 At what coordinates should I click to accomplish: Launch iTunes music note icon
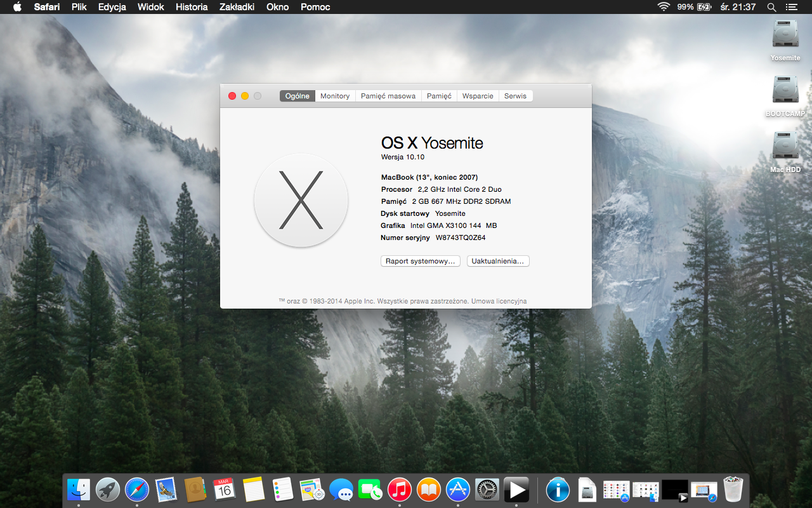pos(400,490)
